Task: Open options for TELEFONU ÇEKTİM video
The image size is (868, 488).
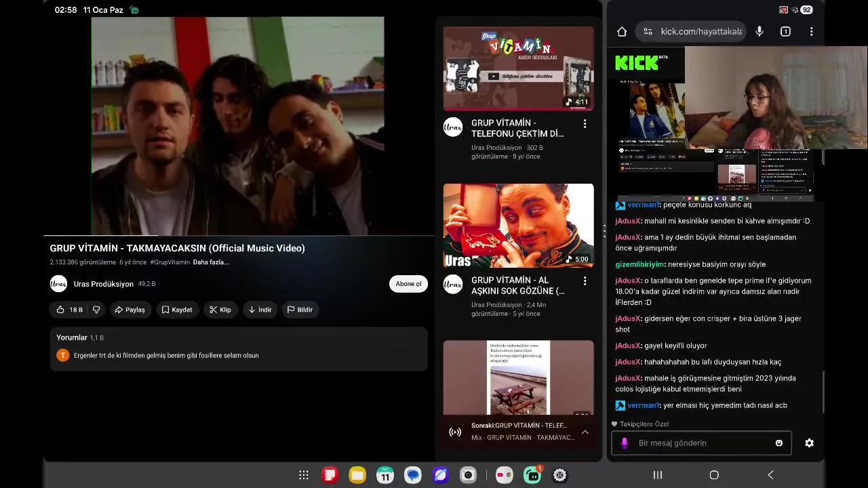Action: 585,124
